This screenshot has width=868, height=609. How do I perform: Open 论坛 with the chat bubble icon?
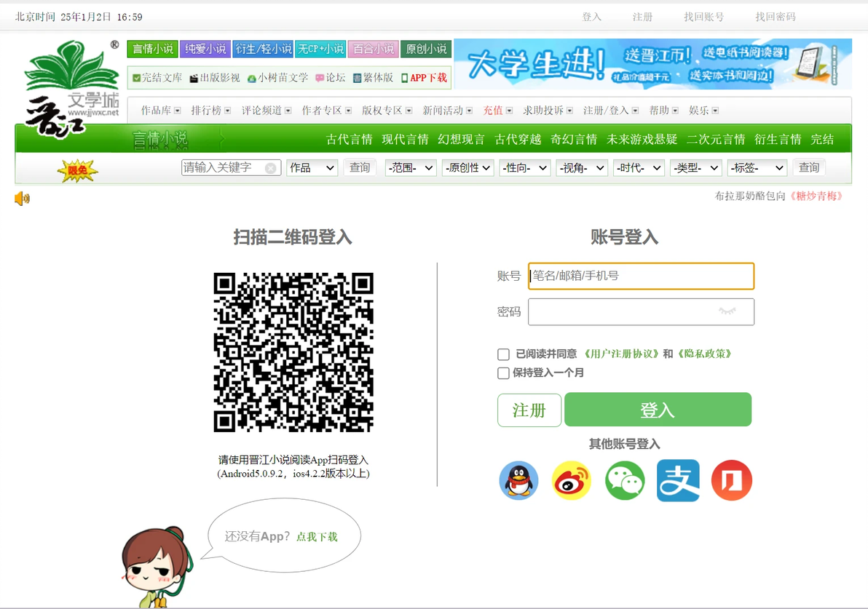pos(331,78)
